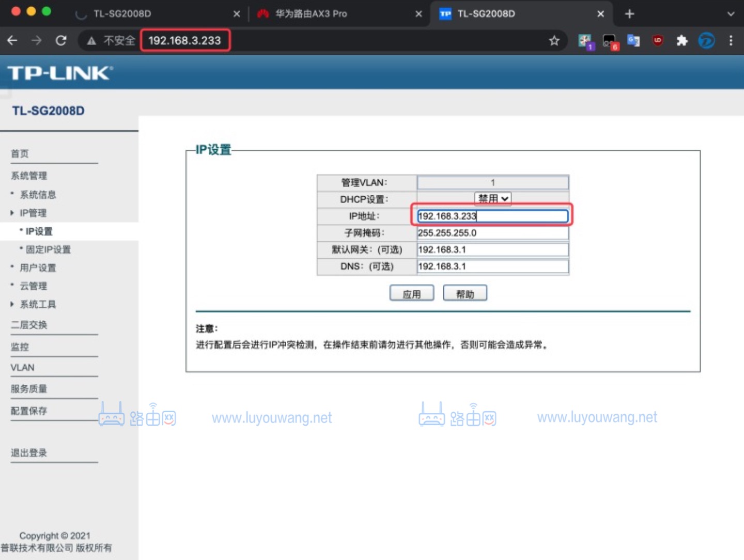The width and height of the screenshot is (744, 560).
Task: Click the 不安全 site security warning icon
Action: (92, 40)
